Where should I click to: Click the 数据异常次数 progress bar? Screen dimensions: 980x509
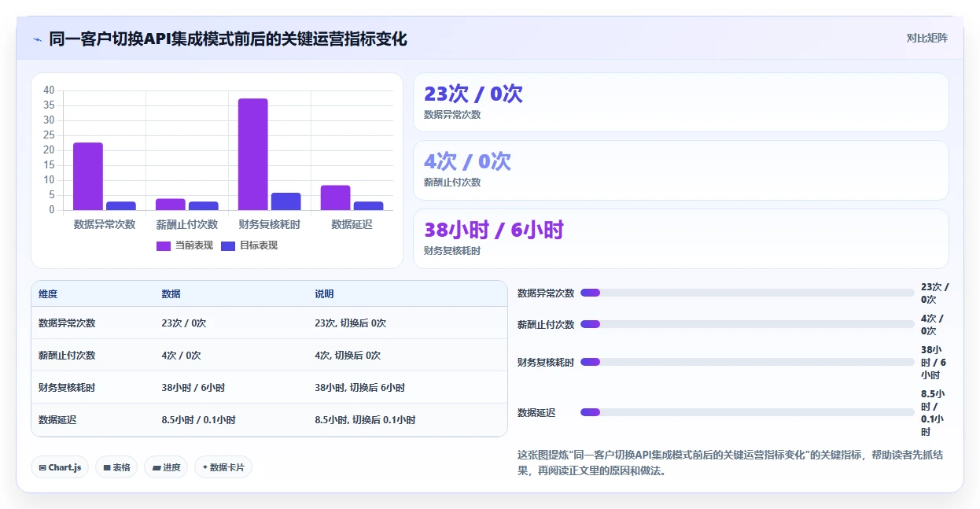[x=747, y=293]
